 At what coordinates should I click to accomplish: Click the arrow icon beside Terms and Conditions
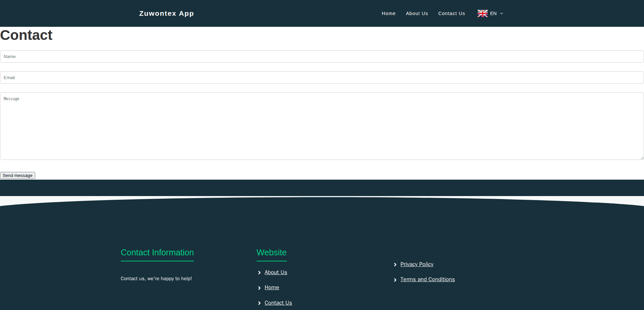(395, 280)
